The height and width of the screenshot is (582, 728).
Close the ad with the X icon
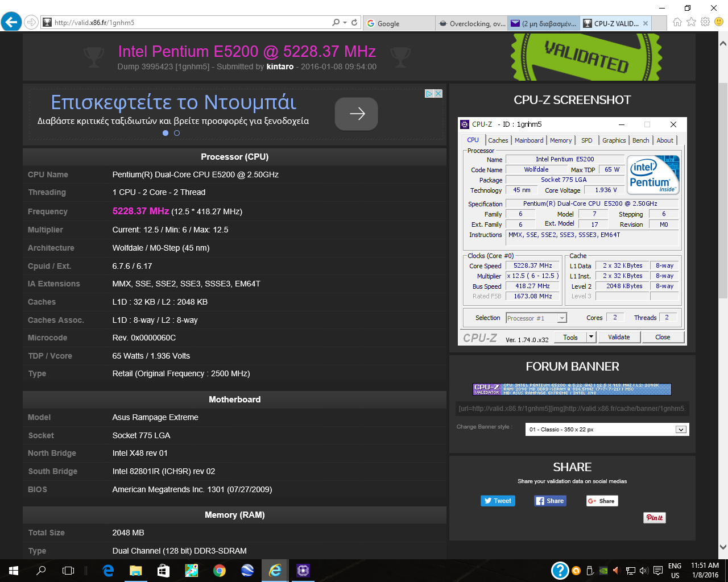[439, 94]
